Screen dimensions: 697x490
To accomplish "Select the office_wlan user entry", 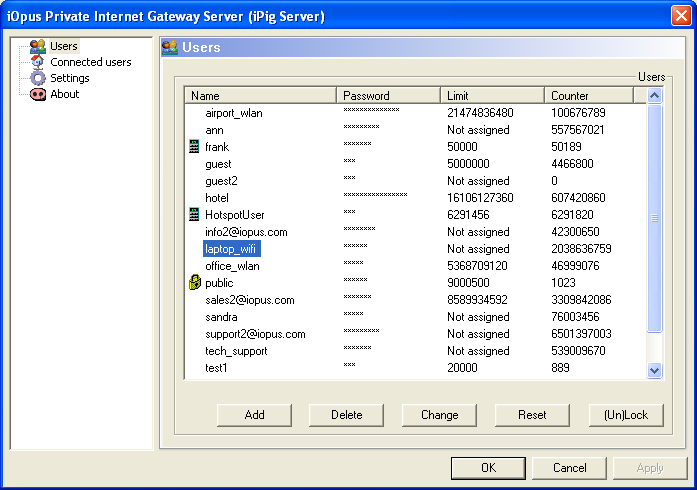I will 232,266.
